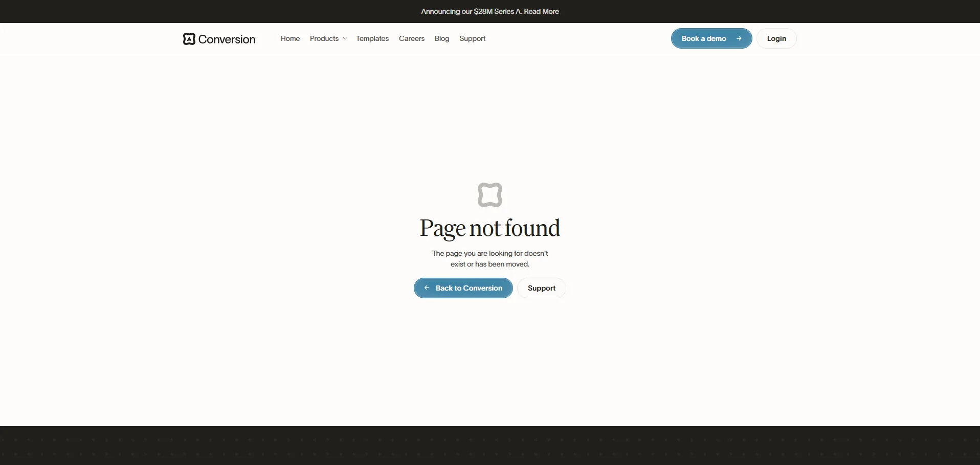Select Support in the top navigation bar
Viewport: 980px width, 465px height.
(472, 38)
